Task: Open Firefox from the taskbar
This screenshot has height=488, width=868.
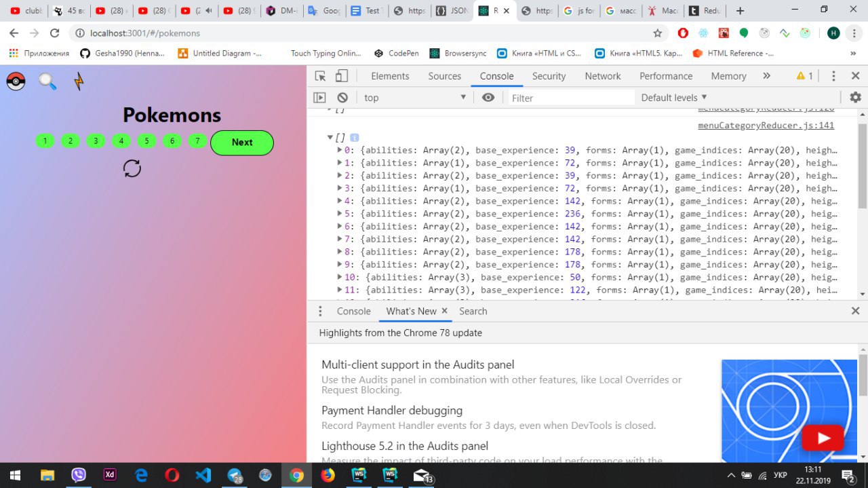Action: pyautogui.click(x=328, y=475)
